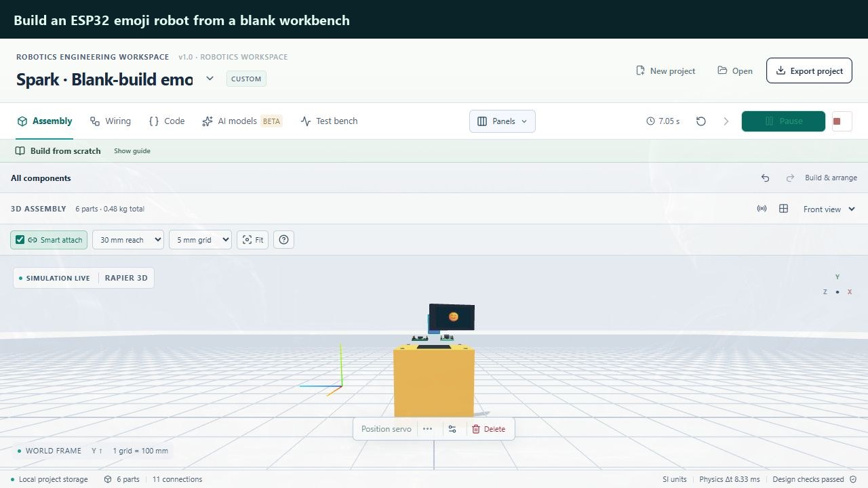Open the Front view dropdown
This screenshot has width=868, height=488.
coord(829,209)
